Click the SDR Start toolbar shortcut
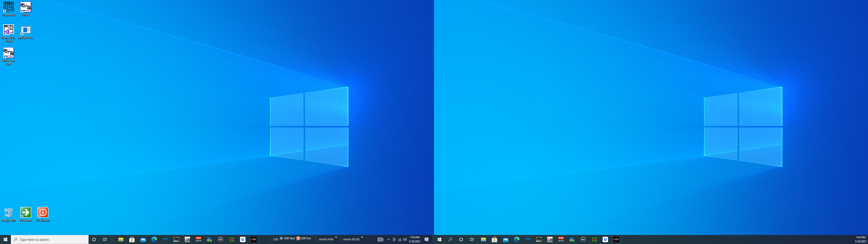 288,238
